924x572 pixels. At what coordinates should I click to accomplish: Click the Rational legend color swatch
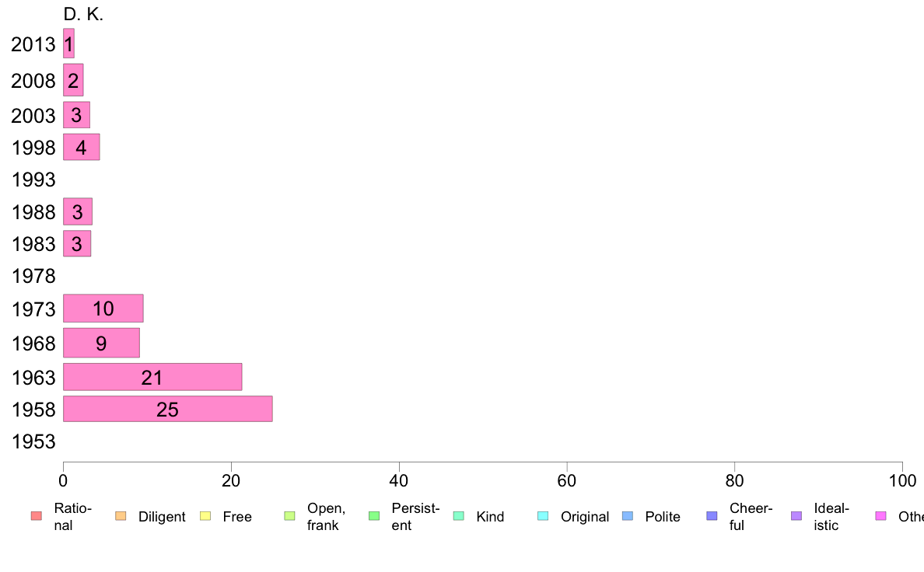click(x=37, y=516)
